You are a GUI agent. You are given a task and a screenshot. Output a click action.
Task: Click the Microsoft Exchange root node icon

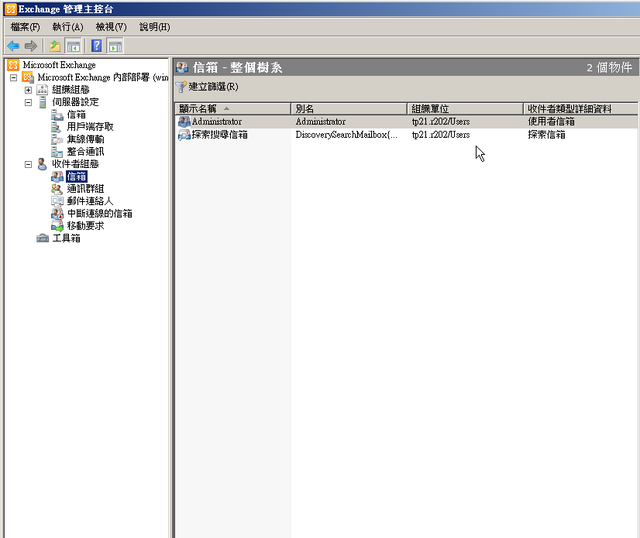click(x=13, y=64)
